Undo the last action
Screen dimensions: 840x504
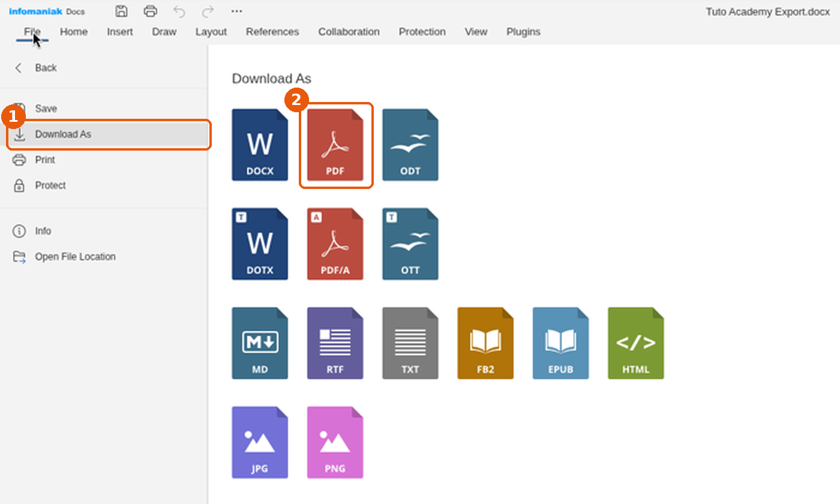(x=179, y=11)
